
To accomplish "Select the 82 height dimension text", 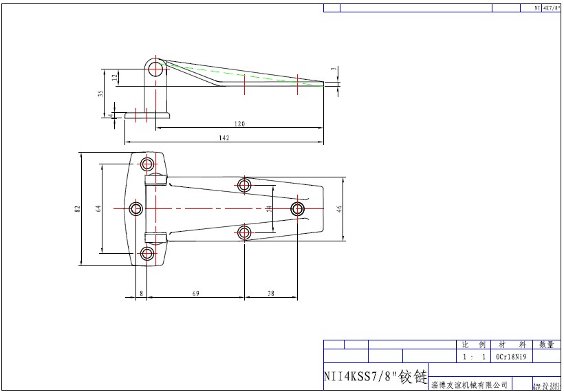I will [78, 208].
